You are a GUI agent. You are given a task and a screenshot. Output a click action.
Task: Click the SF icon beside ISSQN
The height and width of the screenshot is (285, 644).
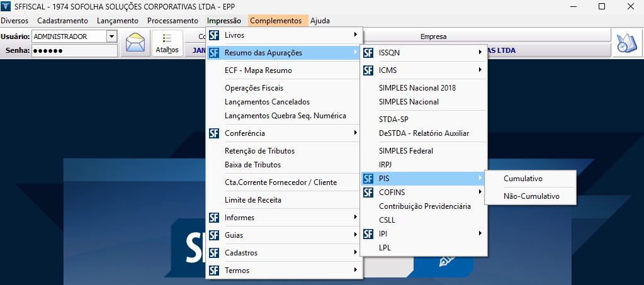[x=369, y=53]
